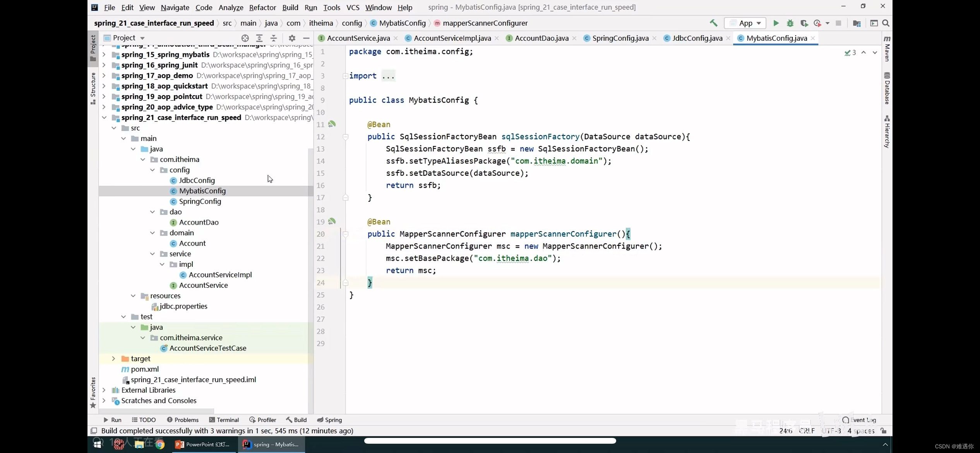Open the Database tool window
980x453 pixels.
click(x=887, y=88)
